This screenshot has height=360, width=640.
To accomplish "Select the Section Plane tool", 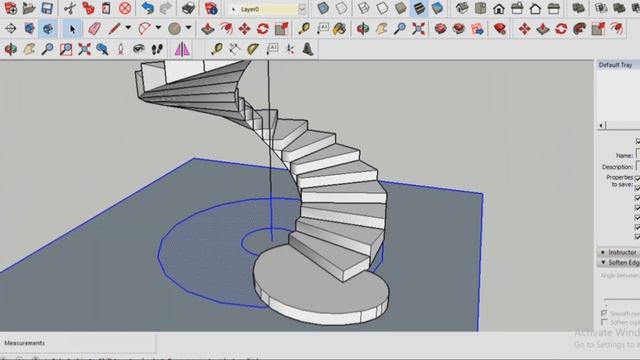I will (x=11, y=29).
